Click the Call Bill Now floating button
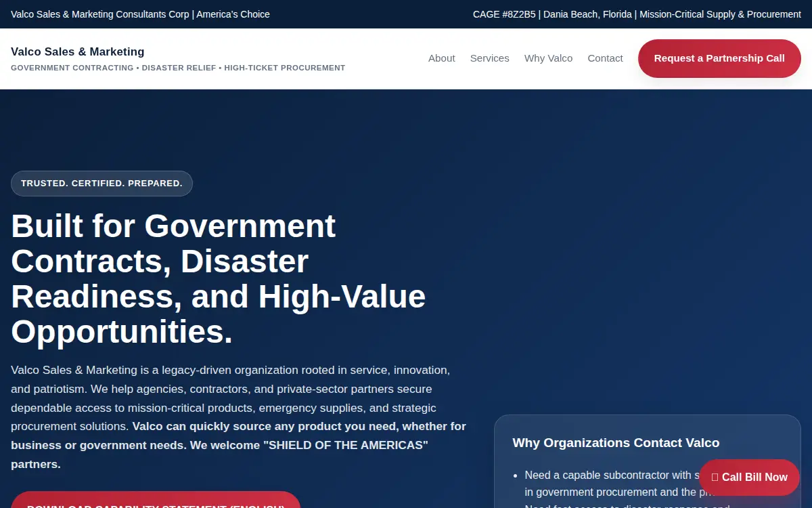 (x=749, y=477)
